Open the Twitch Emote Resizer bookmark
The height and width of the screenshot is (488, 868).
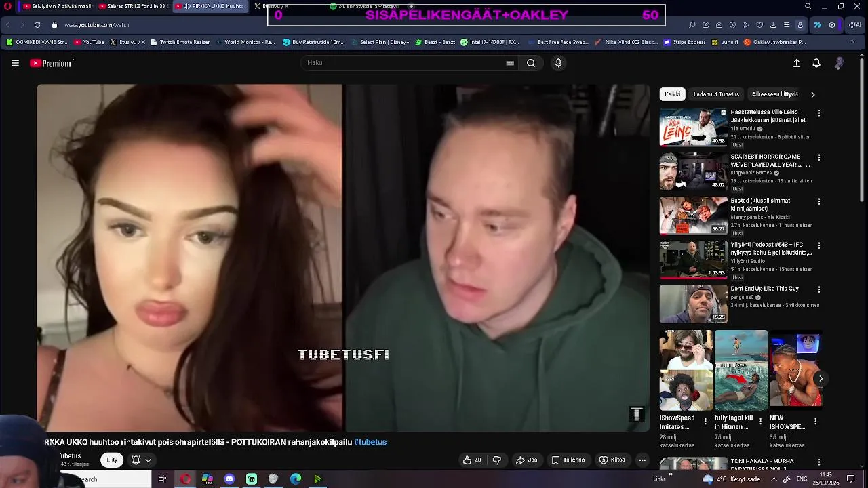click(180, 42)
